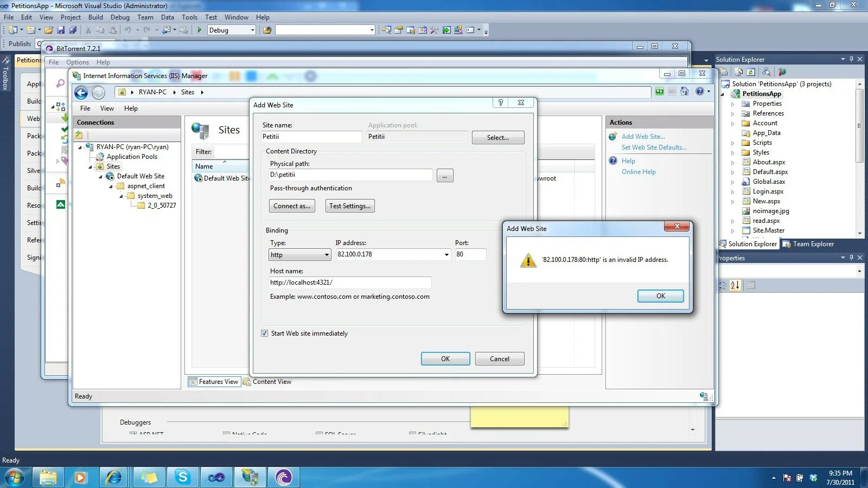Collapse the Default Web Site tree node
Image resolution: width=868 pixels, height=488 pixels.
[x=100, y=177]
